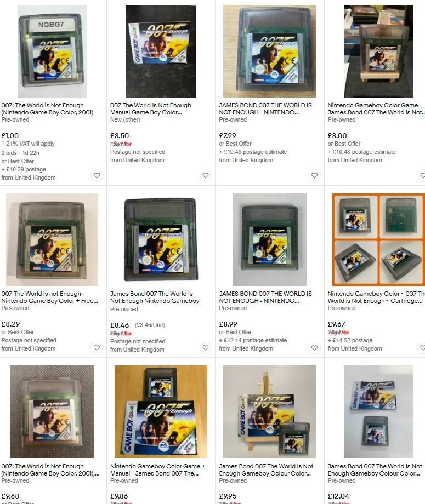Click heart icon on £8.46 listing

click(205, 348)
